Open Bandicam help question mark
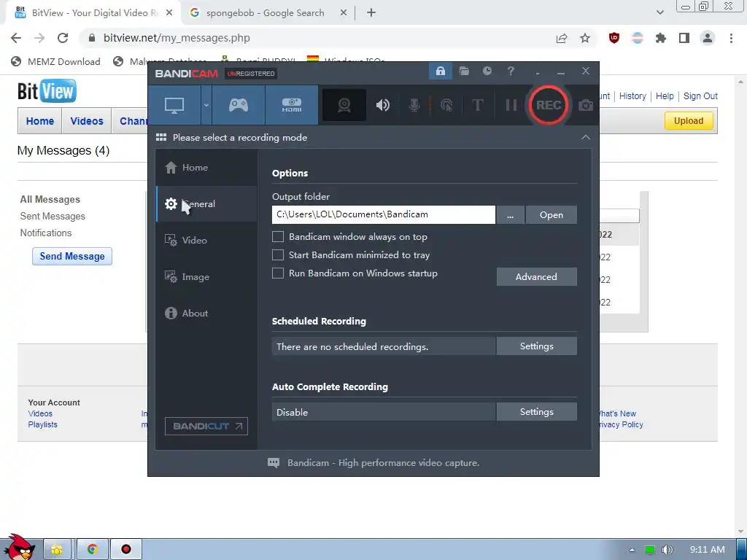This screenshot has width=747, height=560. click(x=511, y=71)
